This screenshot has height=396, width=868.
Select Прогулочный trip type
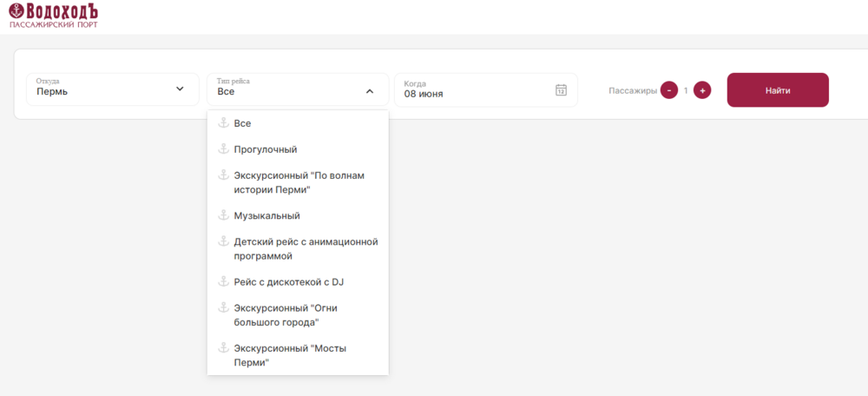(x=298, y=149)
